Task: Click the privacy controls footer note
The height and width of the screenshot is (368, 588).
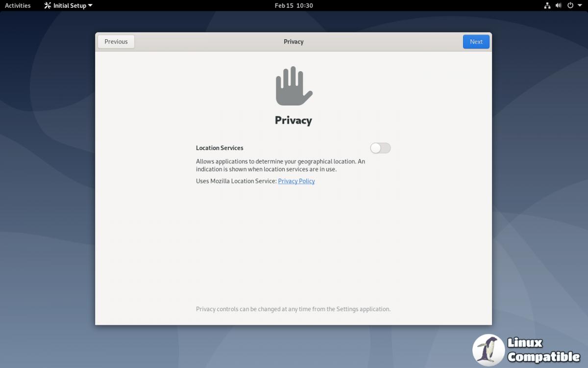Action: pos(293,309)
